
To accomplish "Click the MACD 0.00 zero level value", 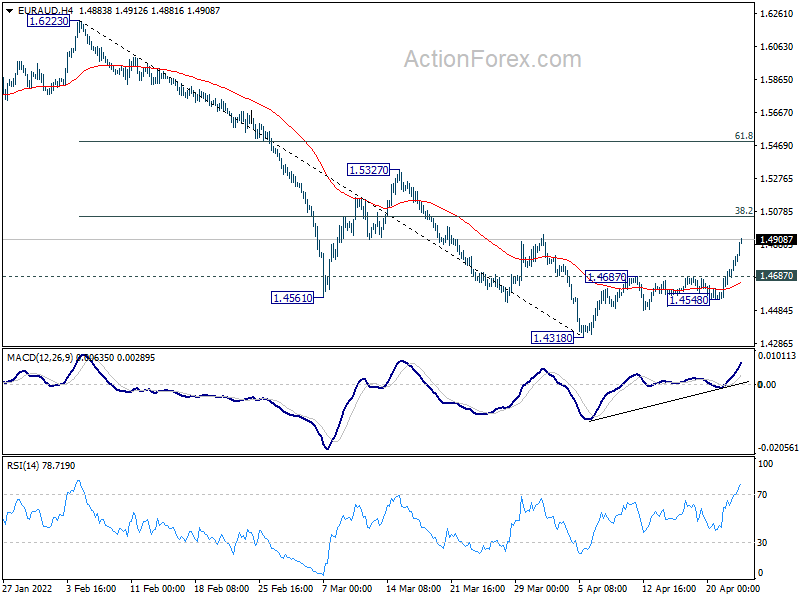I will click(766, 385).
